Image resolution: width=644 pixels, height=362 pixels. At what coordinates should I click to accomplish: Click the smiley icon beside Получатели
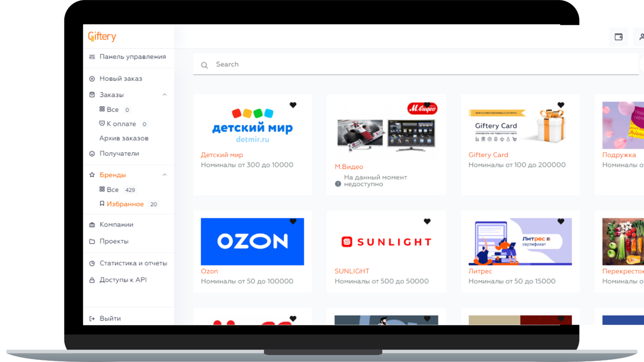point(92,154)
